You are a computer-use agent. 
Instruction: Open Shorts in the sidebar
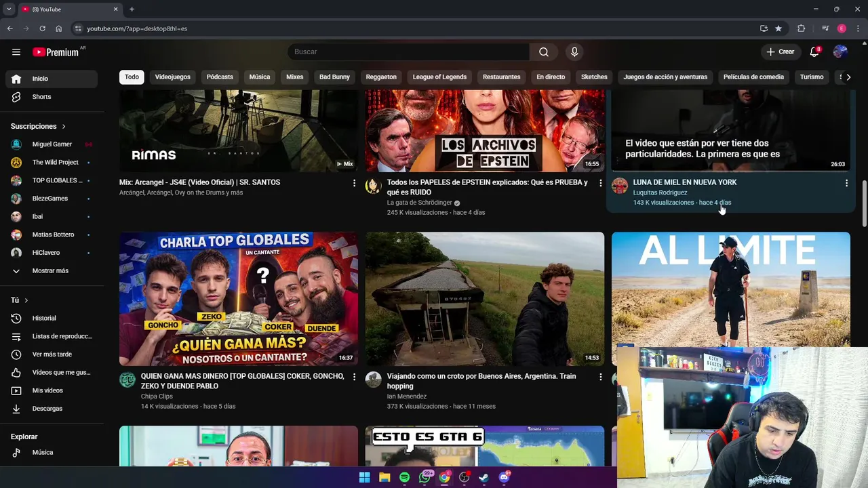tap(52, 97)
